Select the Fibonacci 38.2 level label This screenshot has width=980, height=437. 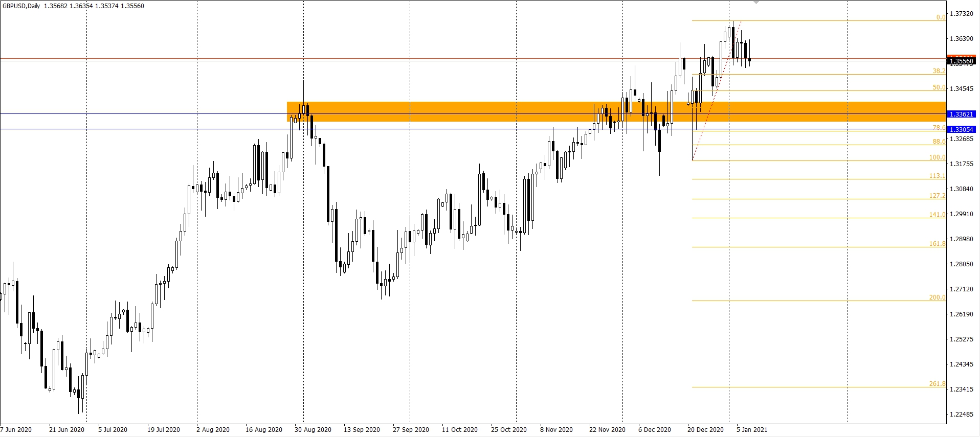coord(939,71)
